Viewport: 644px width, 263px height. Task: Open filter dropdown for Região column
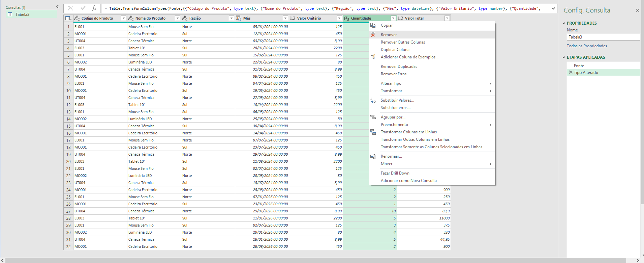click(232, 18)
